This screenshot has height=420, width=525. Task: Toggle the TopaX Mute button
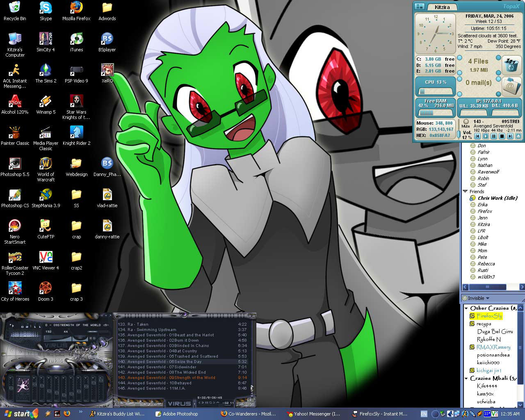pyautogui.click(x=466, y=122)
